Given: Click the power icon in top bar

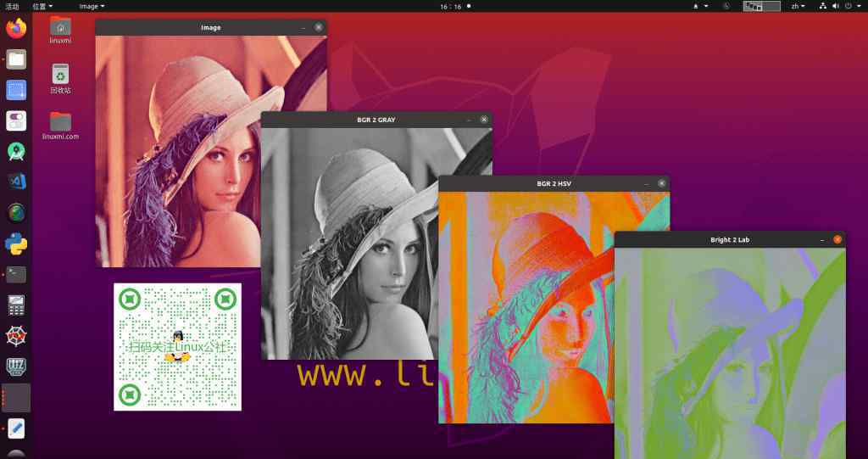Looking at the screenshot, I should click(849, 6).
